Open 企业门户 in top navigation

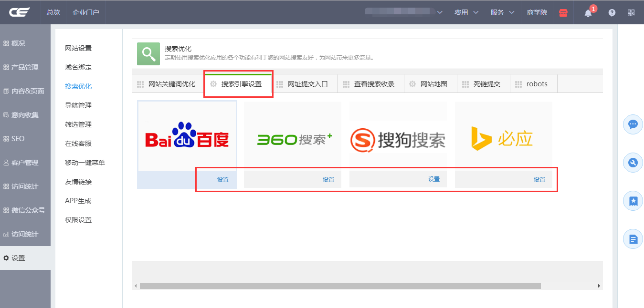tap(86, 12)
